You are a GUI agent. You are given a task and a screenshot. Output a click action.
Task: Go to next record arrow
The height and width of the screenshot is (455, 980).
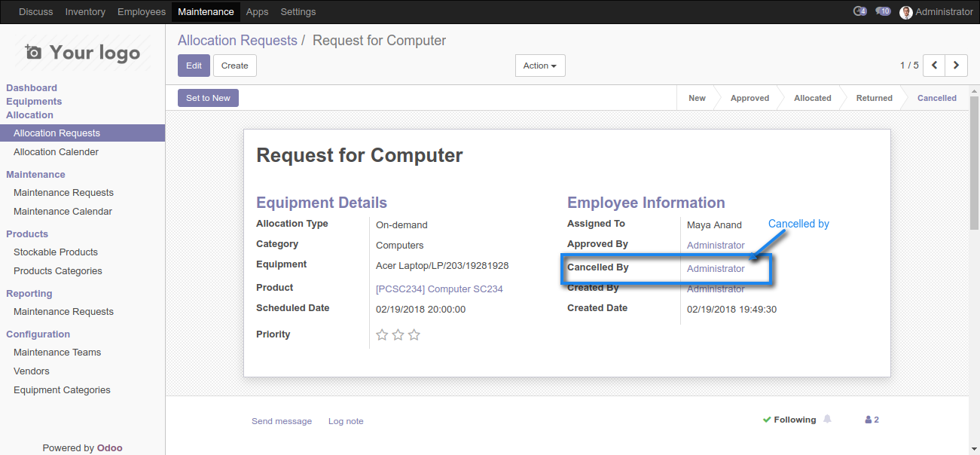[957, 66]
